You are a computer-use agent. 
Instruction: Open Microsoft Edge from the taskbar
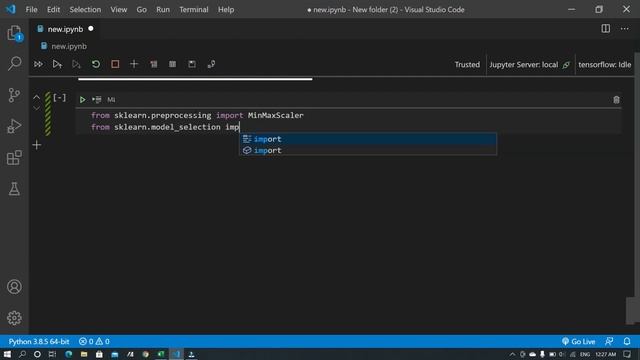[x=69, y=354]
